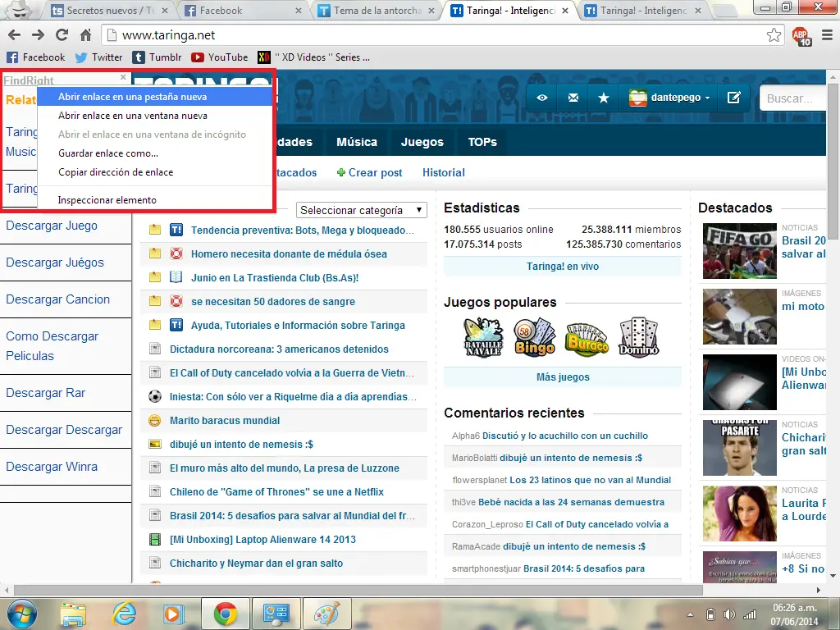The image size is (840, 630).
Task: Open the Historial link
Action: point(444,172)
